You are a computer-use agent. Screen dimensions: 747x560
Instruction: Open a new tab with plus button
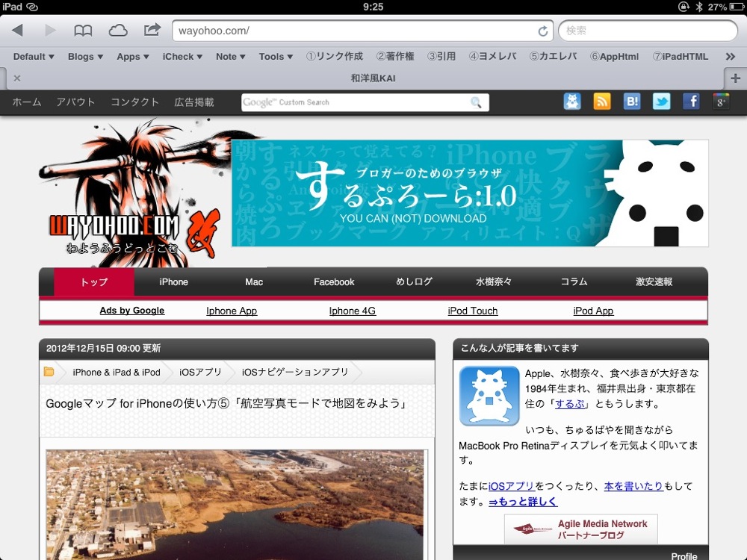(x=735, y=78)
